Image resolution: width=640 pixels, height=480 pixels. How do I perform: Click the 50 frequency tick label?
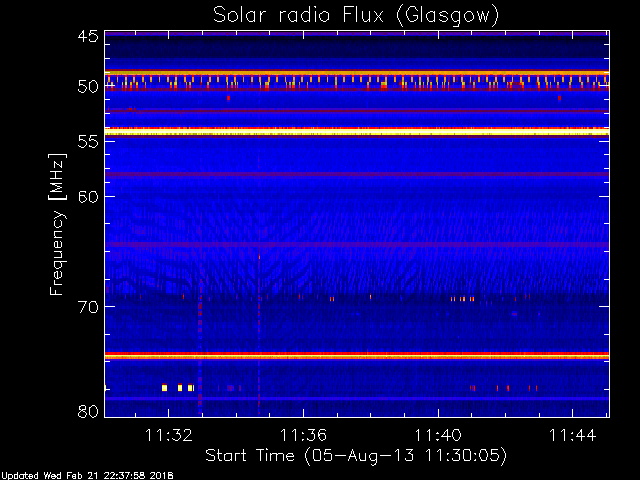tap(88, 87)
